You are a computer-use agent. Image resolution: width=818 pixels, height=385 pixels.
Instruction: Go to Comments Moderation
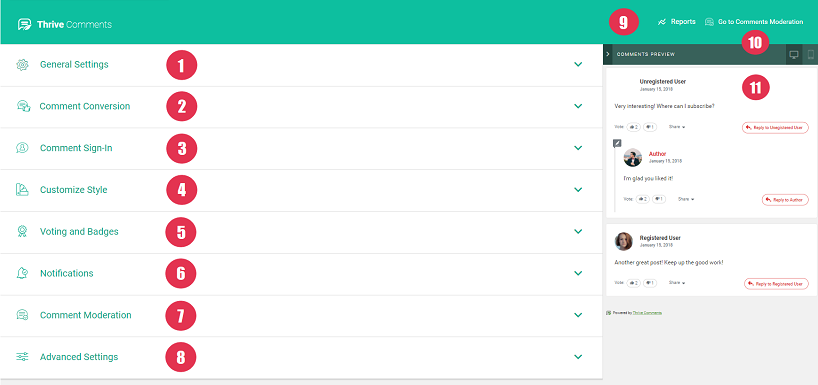(754, 22)
